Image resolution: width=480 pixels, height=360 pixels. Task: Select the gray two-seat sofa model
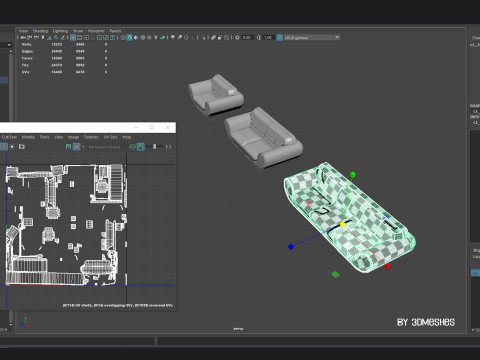coord(263,138)
